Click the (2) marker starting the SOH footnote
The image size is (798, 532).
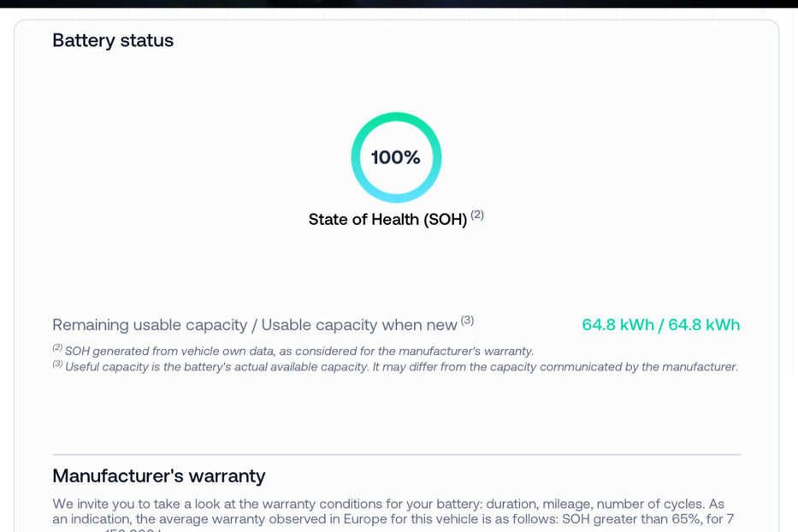pos(57,348)
